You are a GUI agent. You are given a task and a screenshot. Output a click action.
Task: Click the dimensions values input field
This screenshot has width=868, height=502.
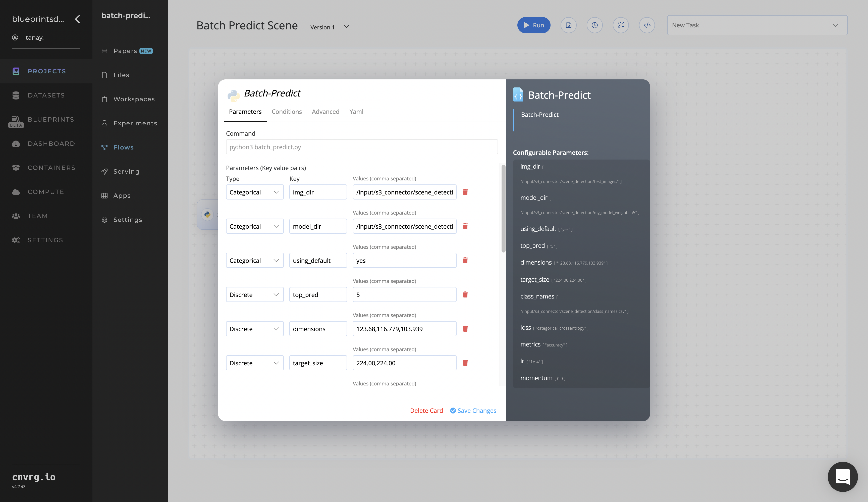[404, 328]
